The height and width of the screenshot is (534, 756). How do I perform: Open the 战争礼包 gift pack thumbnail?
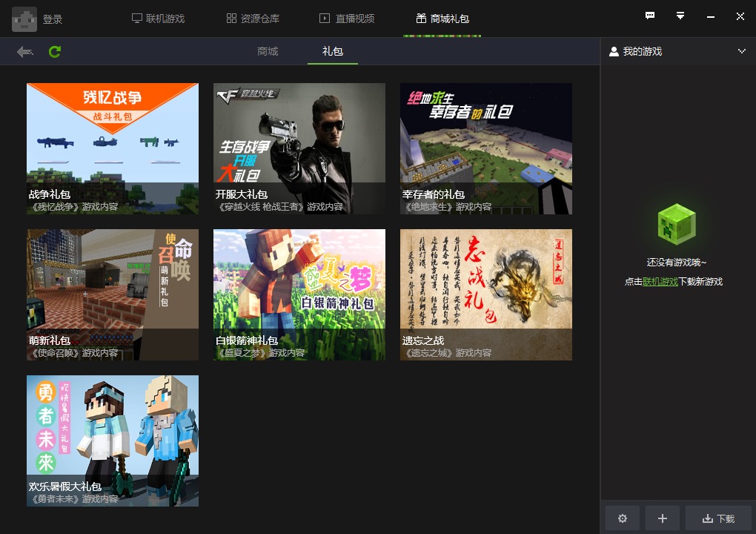(x=113, y=148)
